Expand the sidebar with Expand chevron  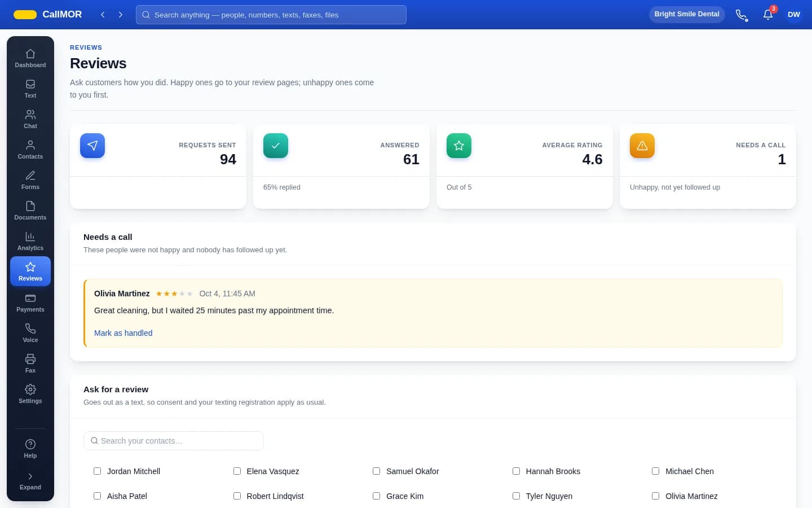30,480
